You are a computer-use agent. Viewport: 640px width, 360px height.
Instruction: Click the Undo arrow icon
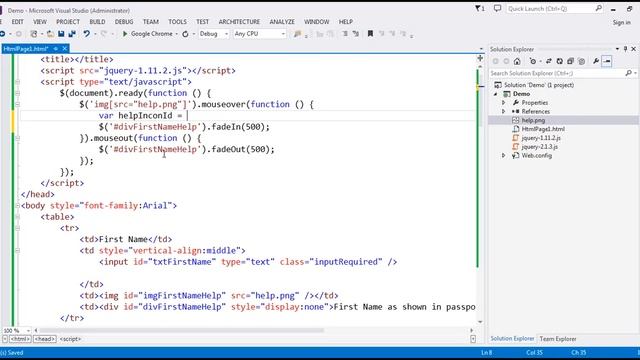[x=87, y=34]
